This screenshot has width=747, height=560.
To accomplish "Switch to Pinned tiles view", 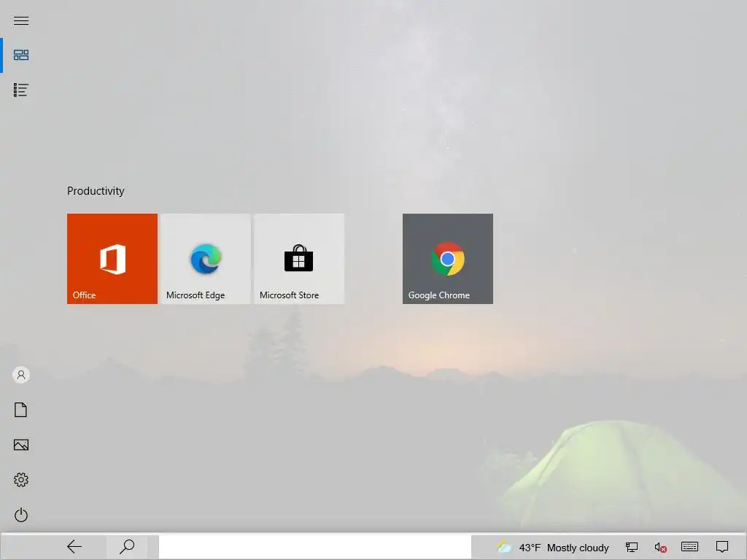I will (21, 55).
